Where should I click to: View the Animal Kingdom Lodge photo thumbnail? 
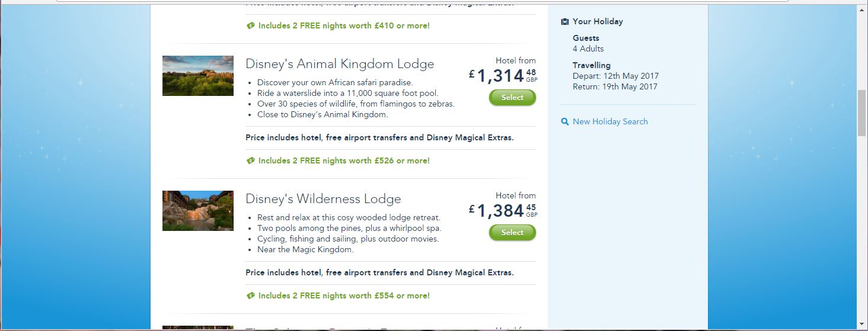pyautogui.click(x=198, y=76)
